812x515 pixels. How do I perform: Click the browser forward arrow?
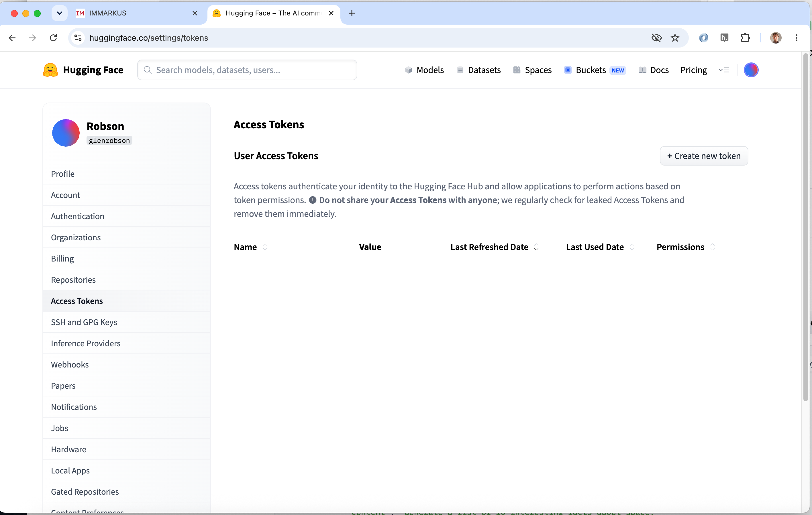33,38
